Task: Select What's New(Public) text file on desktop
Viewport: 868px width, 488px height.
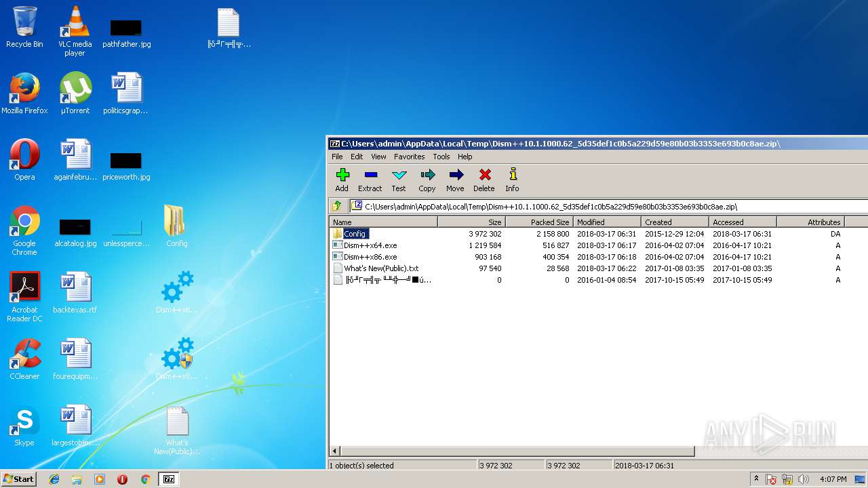Action: tap(176, 430)
